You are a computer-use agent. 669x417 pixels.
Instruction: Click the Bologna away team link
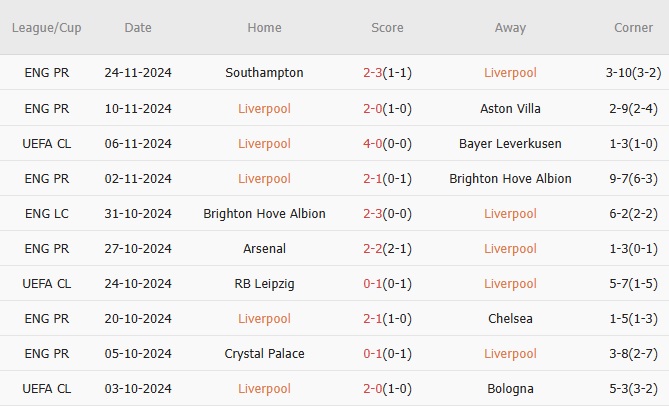[510, 388]
